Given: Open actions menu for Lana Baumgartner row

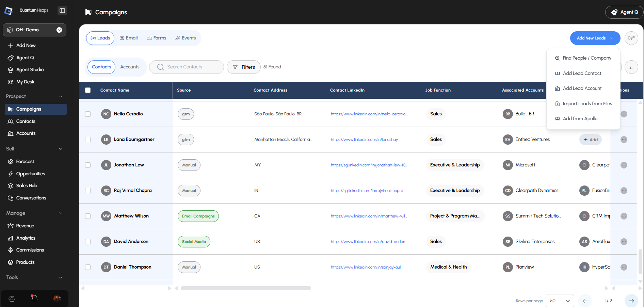Looking at the screenshot, I should 624,140.
